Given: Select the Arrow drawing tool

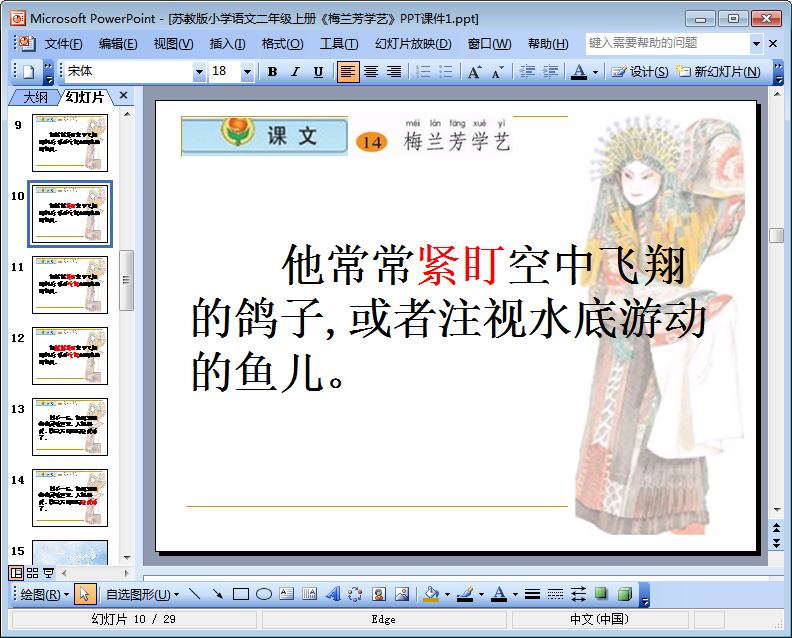Looking at the screenshot, I should (218, 594).
